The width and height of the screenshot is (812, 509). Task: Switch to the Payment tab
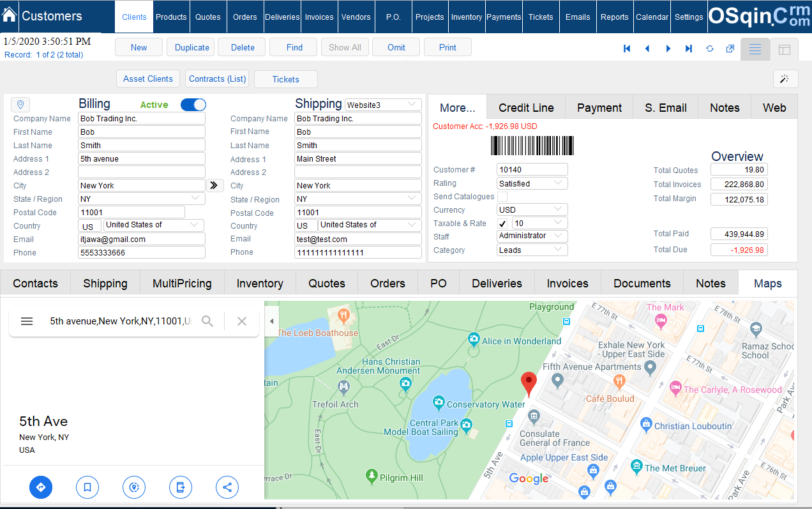pos(599,107)
